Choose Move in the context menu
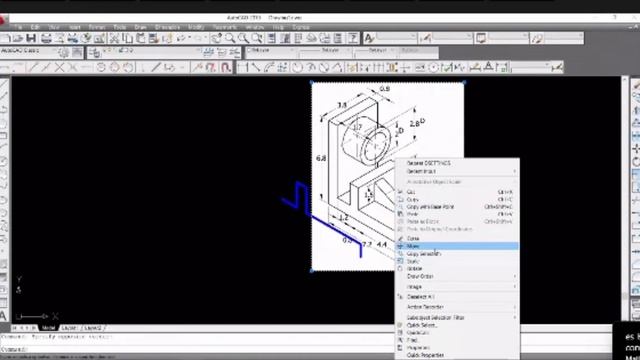Image resolution: width=640 pixels, height=360 pixels. tap(457, 246)
